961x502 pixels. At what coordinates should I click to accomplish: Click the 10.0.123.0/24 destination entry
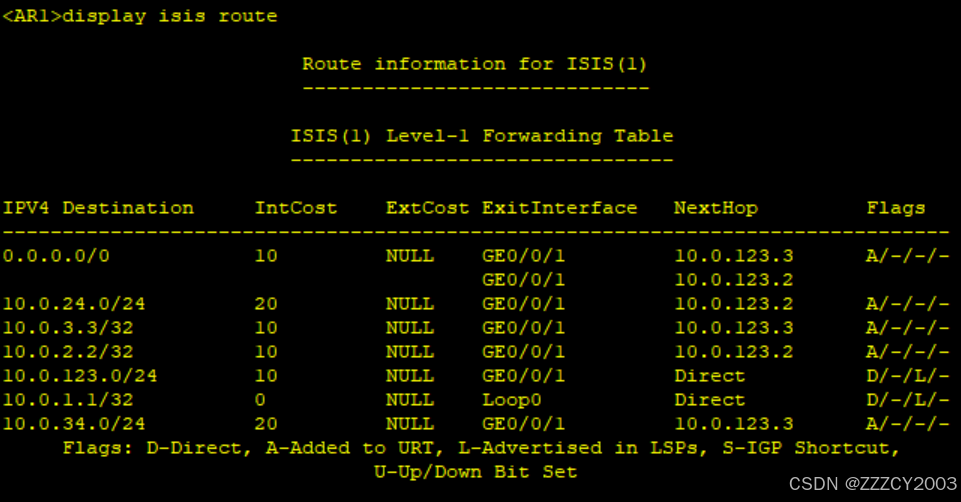click(80, 376)
